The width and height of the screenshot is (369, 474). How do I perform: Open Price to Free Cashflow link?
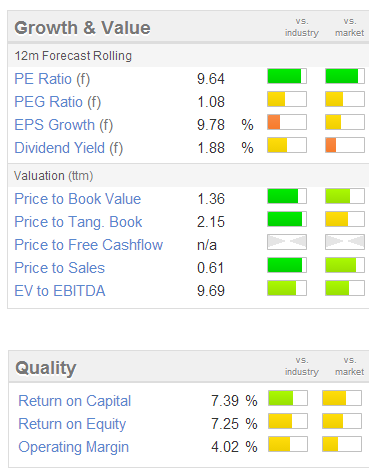[x=89, y=245]
